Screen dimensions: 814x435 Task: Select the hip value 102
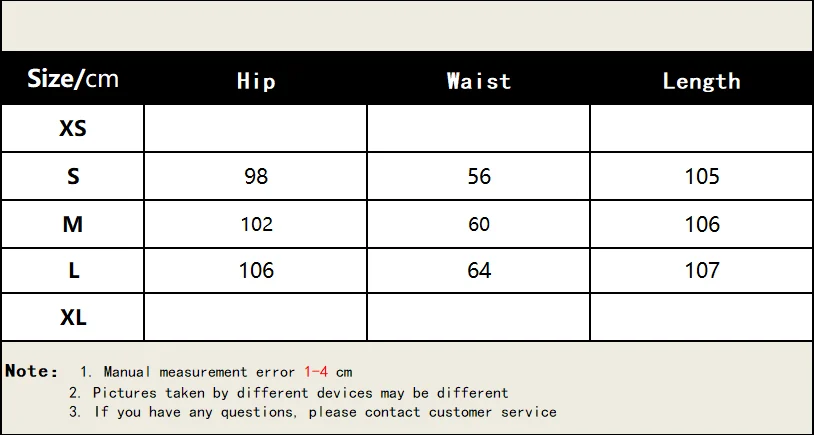coord(256,224)
